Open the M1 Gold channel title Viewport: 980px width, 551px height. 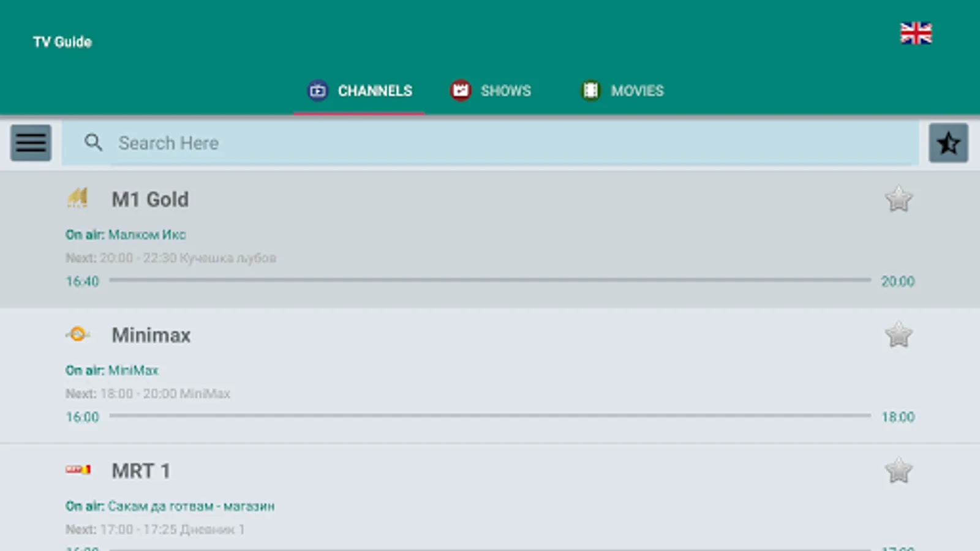coord(150,199)
